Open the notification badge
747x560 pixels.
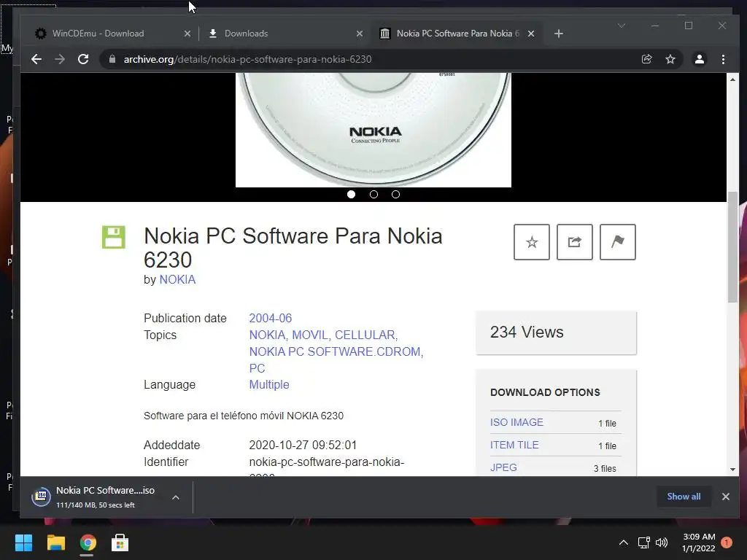coord(727,542)
